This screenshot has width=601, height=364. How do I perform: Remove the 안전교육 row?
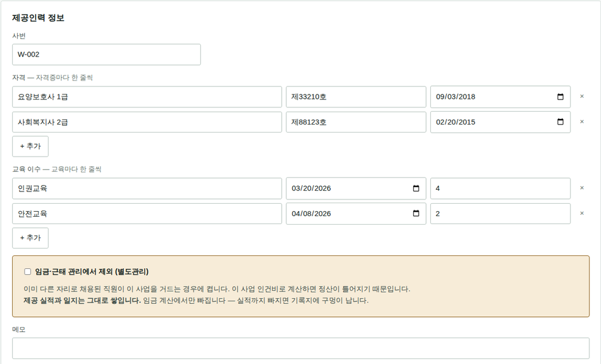pos(582,214)
